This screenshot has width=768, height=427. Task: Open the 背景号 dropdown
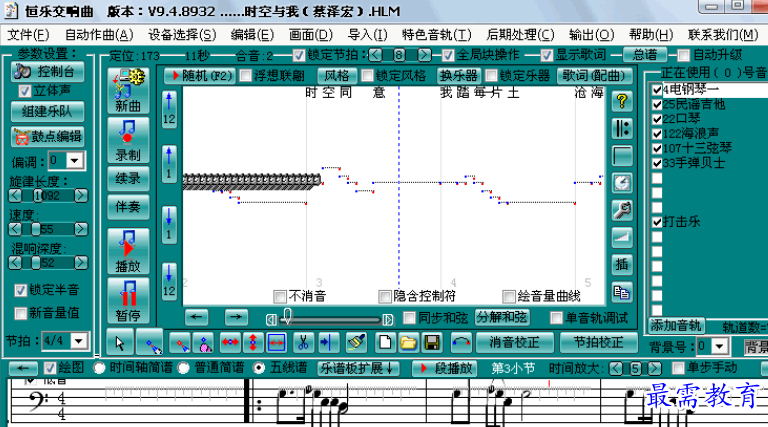coord(719,347)
